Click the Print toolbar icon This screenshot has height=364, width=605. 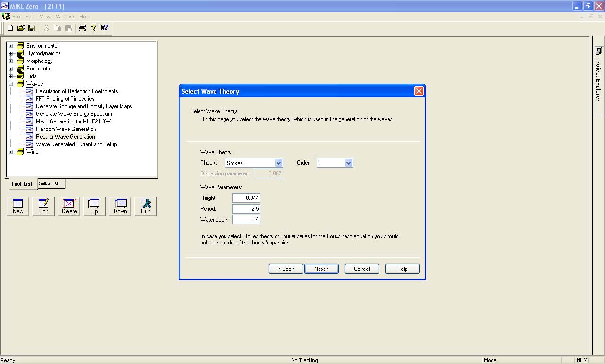83,28
